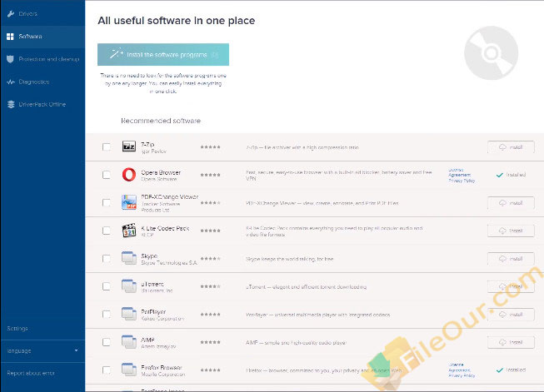Click the Recommended software heading
This screenshot has width=544, height=392.
161,121
